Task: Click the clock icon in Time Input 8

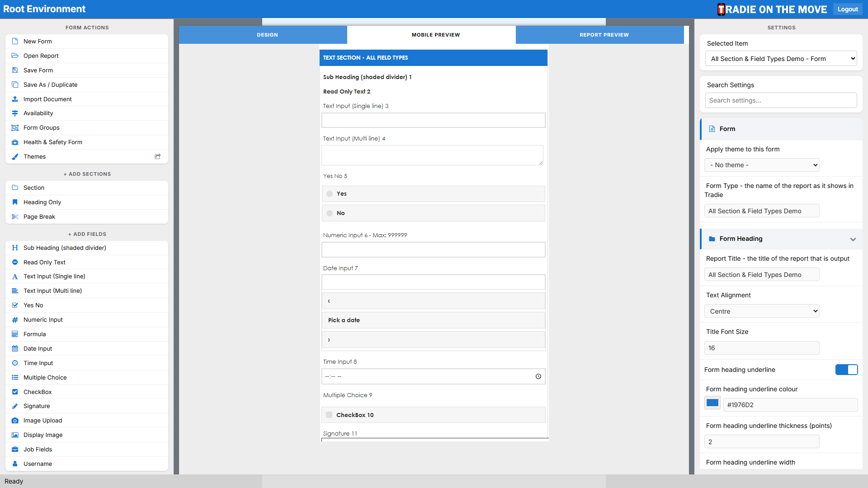Action: pos(538,376)
